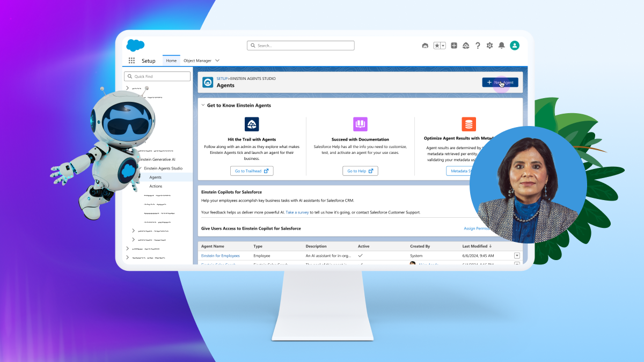Open the Salesforce App Launcher grid icon

[131, 60]
